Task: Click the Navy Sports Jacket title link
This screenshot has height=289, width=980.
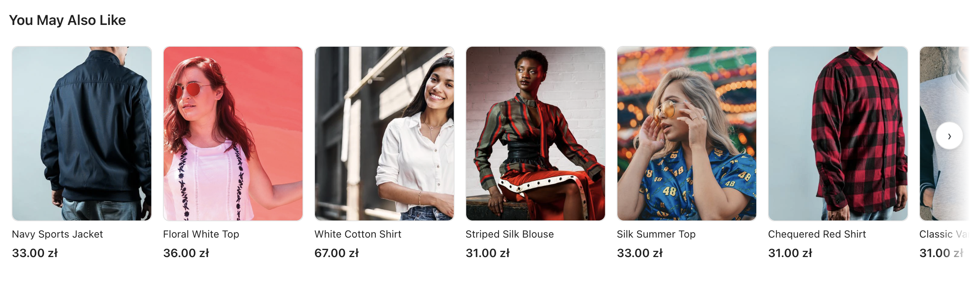Action: click(57, 234)
